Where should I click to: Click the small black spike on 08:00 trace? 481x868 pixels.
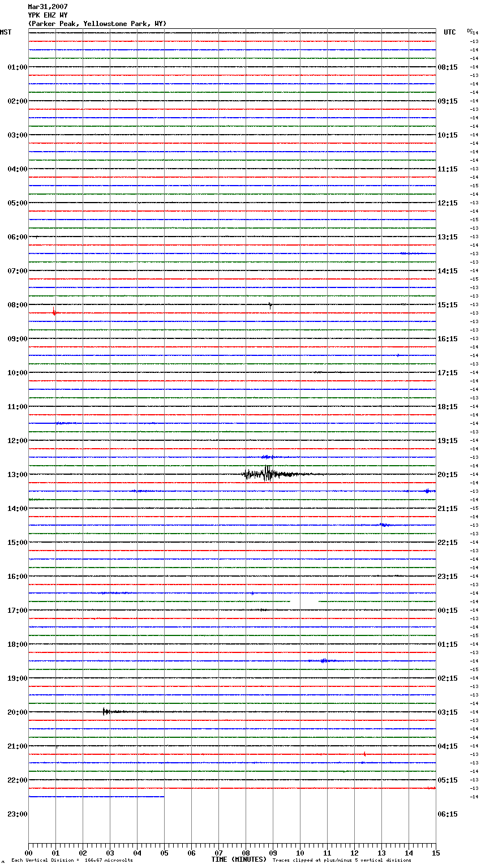270,305
